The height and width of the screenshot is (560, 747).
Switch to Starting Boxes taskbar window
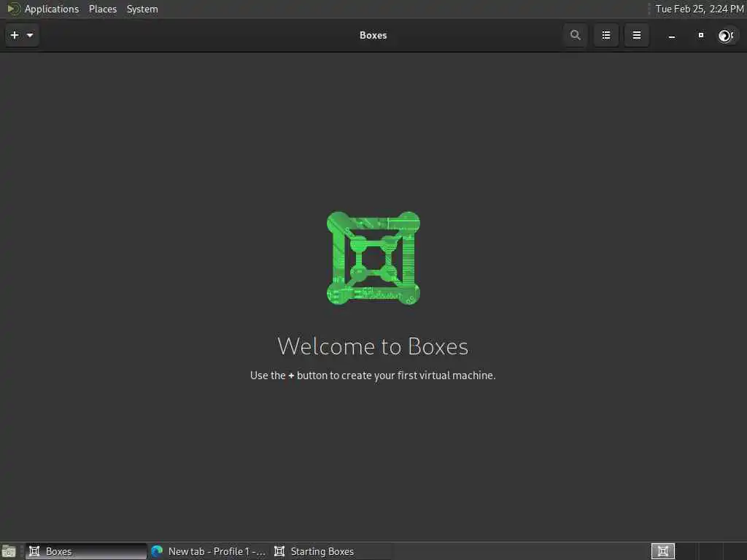point(330,551)
